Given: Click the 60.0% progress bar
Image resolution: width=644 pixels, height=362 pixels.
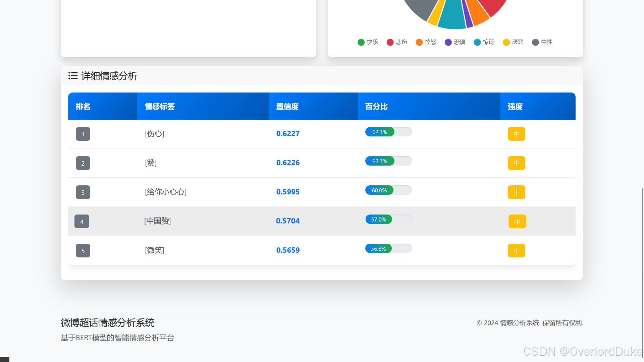Looking at the screenshot, I should pos(388,190).
